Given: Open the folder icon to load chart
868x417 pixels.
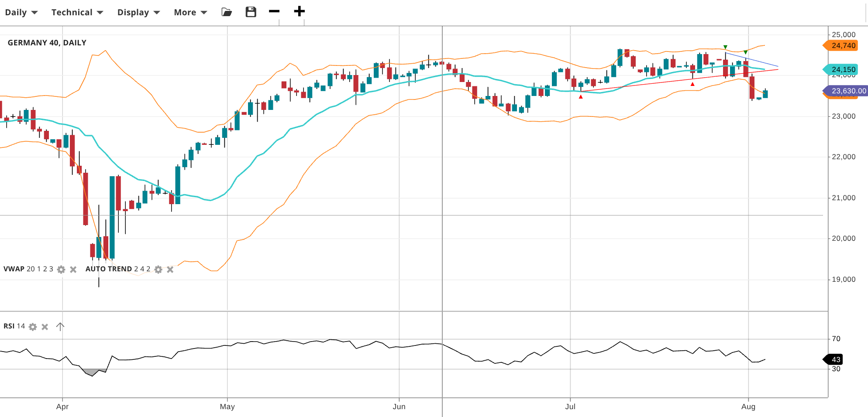Looking at the screenshot, I should click(227, 12).
